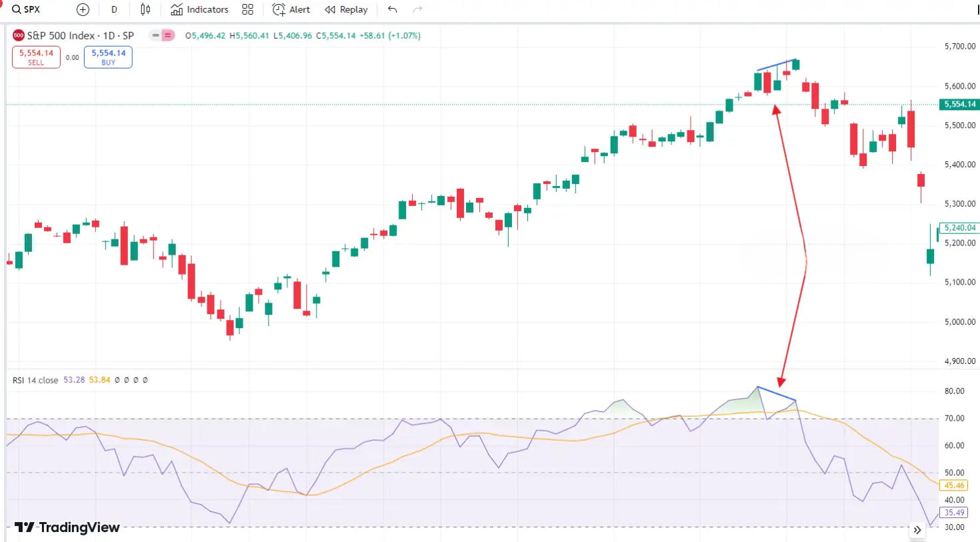Select the candlestick chart style icon
The width and height of the screenshot is (980, 542).
coord(145,9)
